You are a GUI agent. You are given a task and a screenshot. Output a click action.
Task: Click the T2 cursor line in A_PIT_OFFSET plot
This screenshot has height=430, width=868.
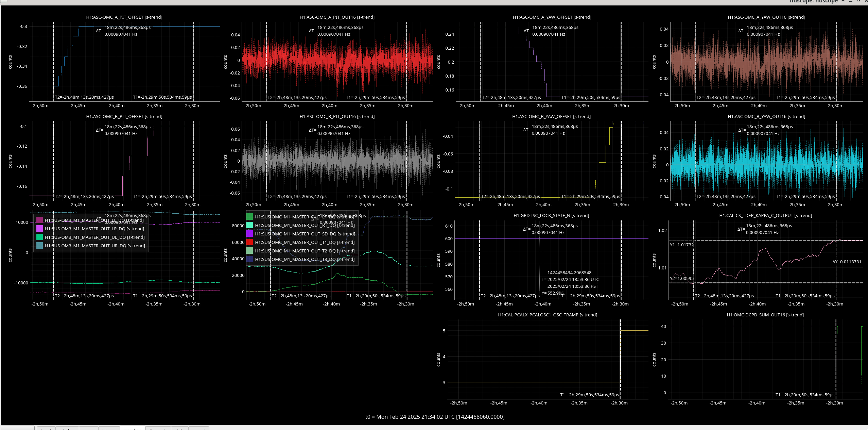(x=54, y=61)
